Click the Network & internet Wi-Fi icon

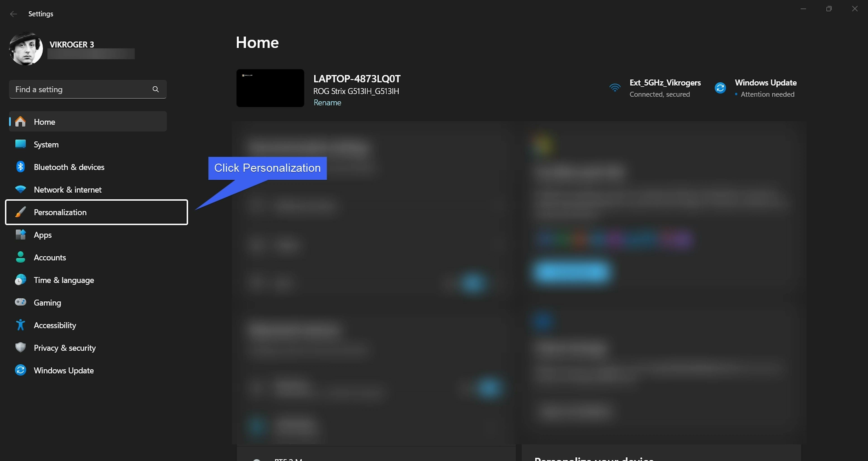coord(20,189)
